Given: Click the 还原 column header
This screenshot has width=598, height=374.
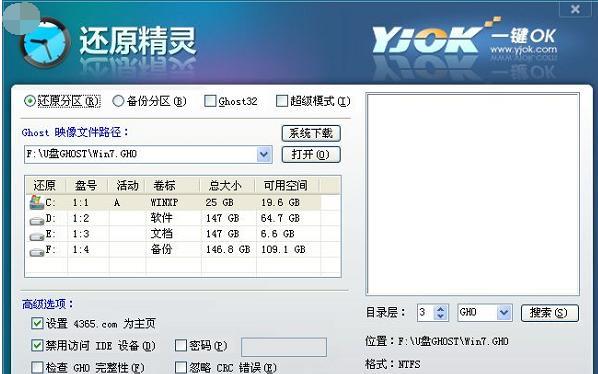Looking at the screenshot, I should pyautogui.click(x=45, y=186).
